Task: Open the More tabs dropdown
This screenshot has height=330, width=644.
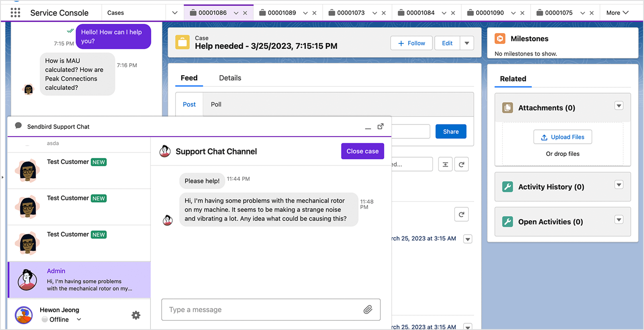Action: click(x=617, y=13)
